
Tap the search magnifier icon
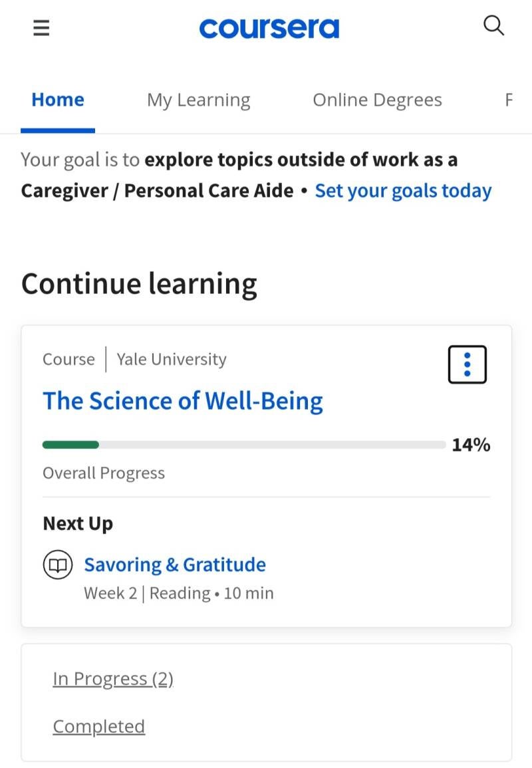click(493, 27)
